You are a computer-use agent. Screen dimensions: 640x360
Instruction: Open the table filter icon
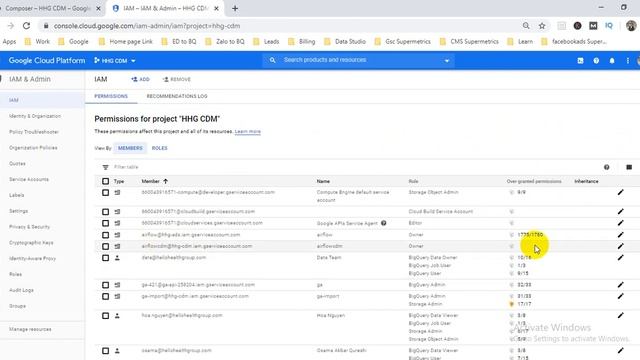(105, 167)
